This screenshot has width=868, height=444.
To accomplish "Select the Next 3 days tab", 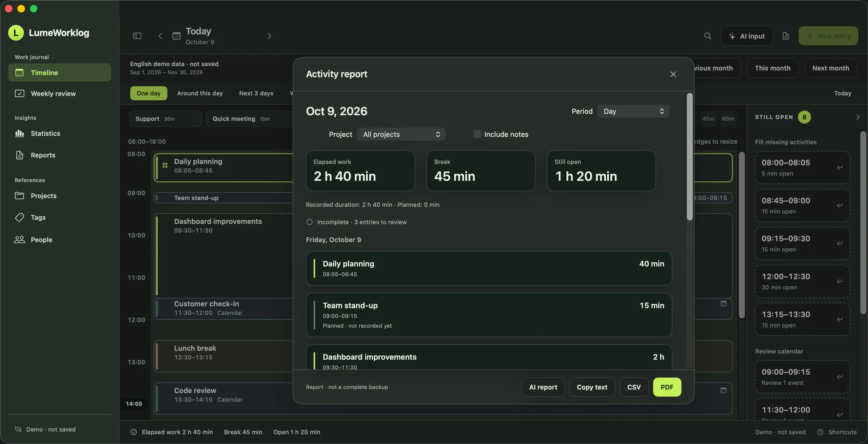I will pos(256,93).
